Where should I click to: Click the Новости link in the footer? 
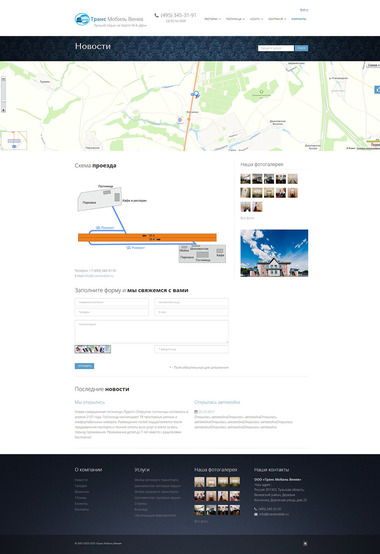(x=81, y=480)
